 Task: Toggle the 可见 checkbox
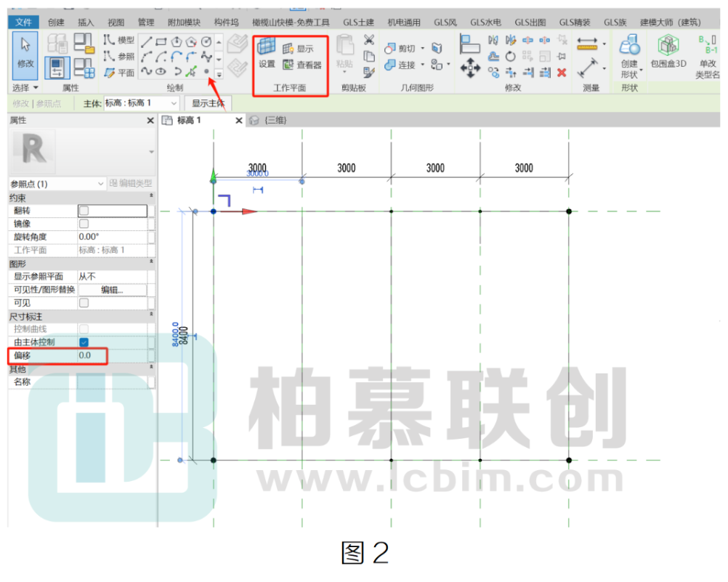point(84,302)
